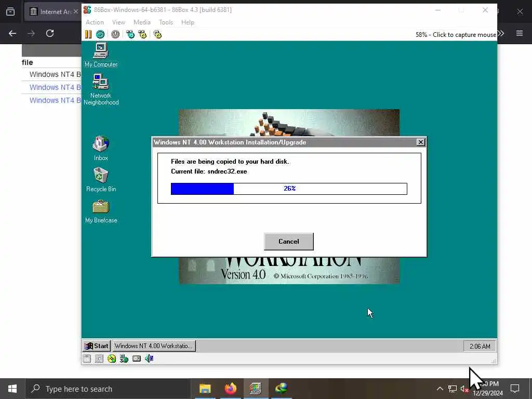532x399 pixels.
Task: Select the Network Neighborhood desktop icon
Action: pos(101,90)
